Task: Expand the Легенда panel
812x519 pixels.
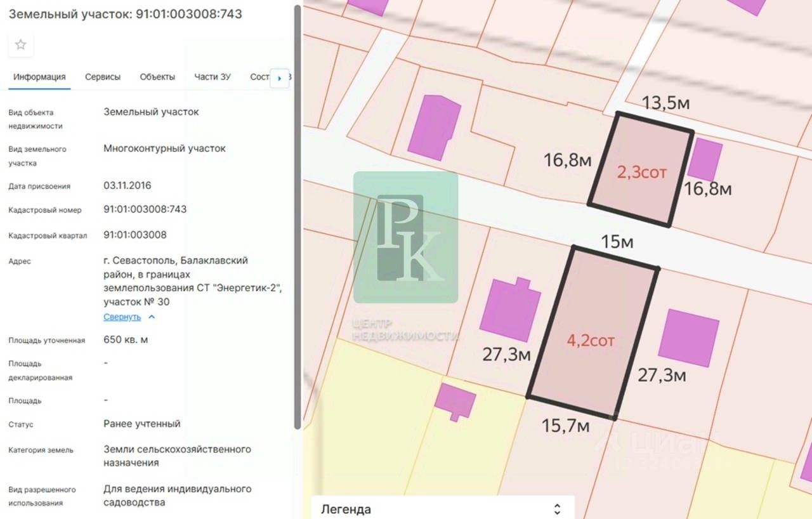Action: click(x=442, y=509)
